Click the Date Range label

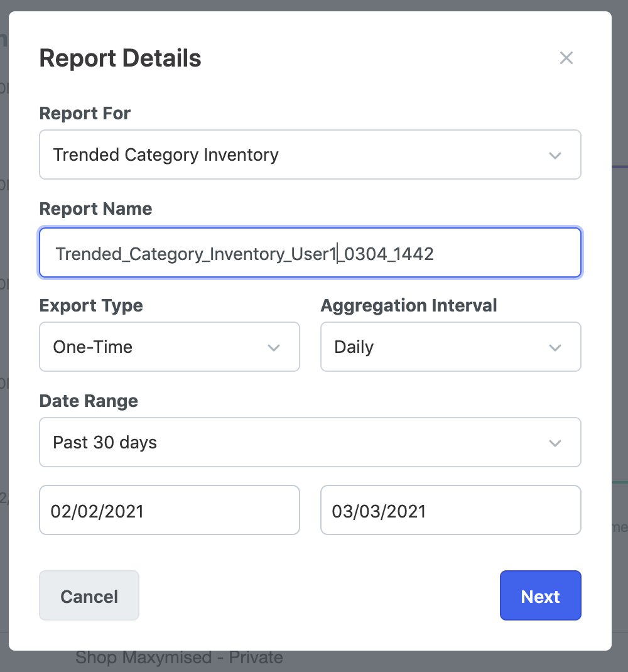click(x=89, y=401)
